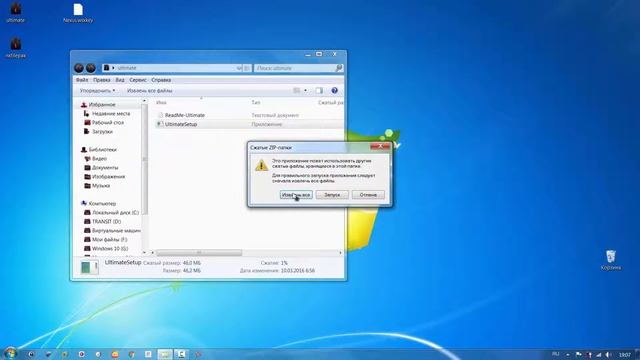Select Локальный диск (C:) drive
This screenshot has height=360, width=640.
tap(115, 213)
